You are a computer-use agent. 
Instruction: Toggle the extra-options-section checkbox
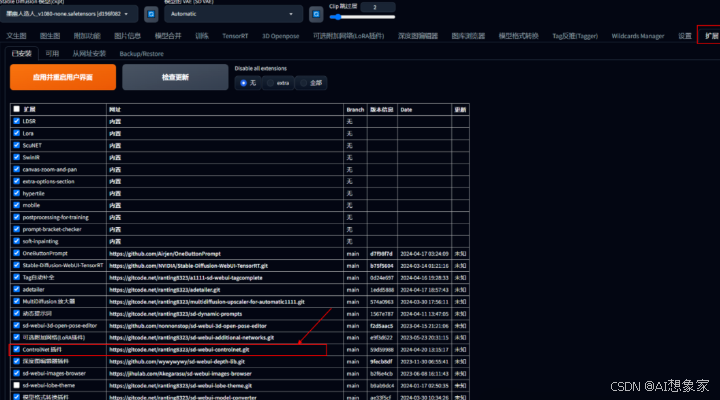pyautogui.click(x=17, y=181)
